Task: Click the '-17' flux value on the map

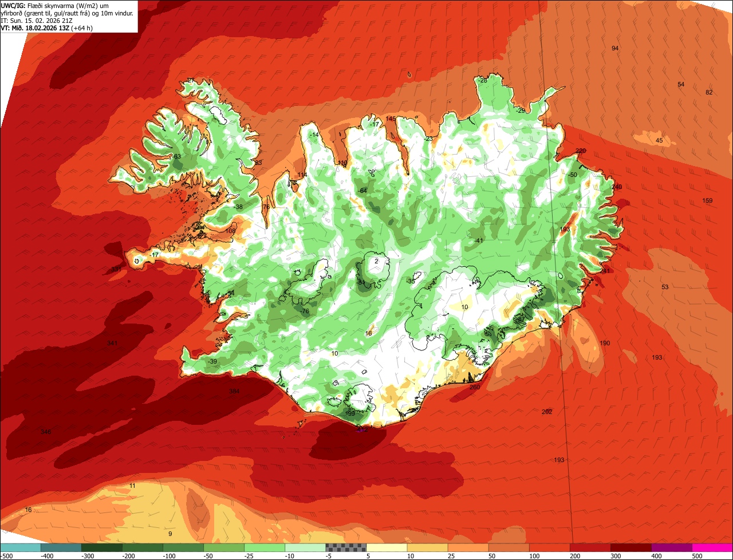Action: pyautogui.click(x=375, y=124)
